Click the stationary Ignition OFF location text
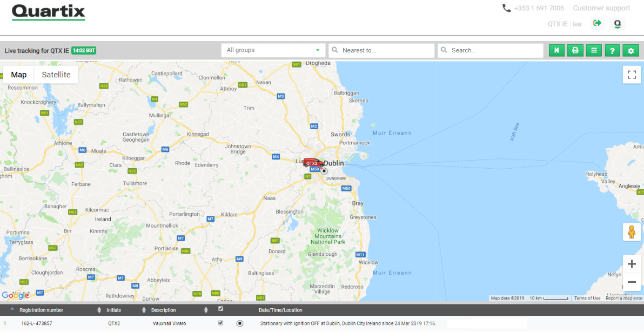Screen dimensions: 644x332 (348, 323)
